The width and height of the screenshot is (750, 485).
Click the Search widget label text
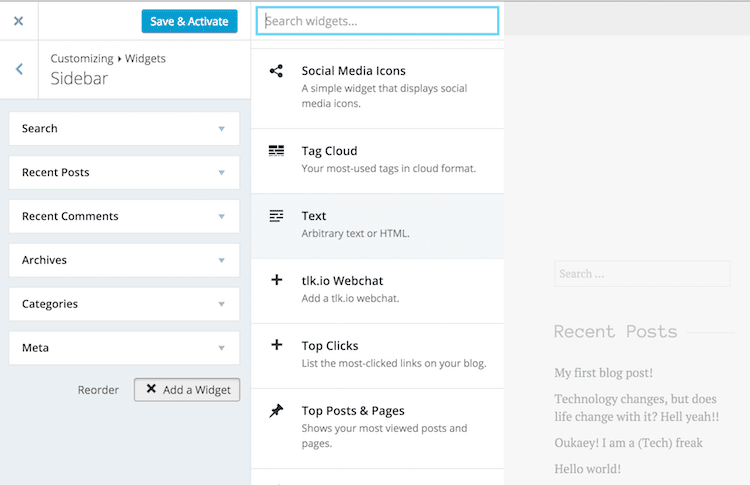click(x=40, y=128)
